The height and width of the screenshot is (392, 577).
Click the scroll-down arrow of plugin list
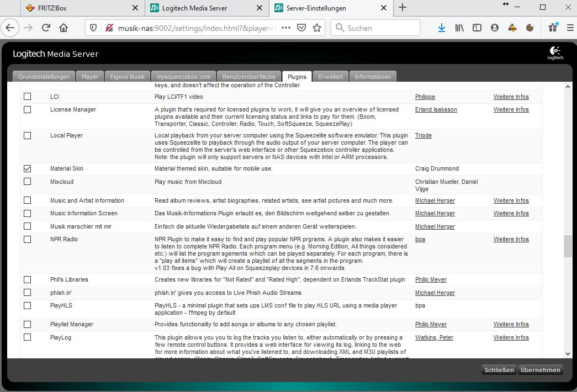click(568, 354)
